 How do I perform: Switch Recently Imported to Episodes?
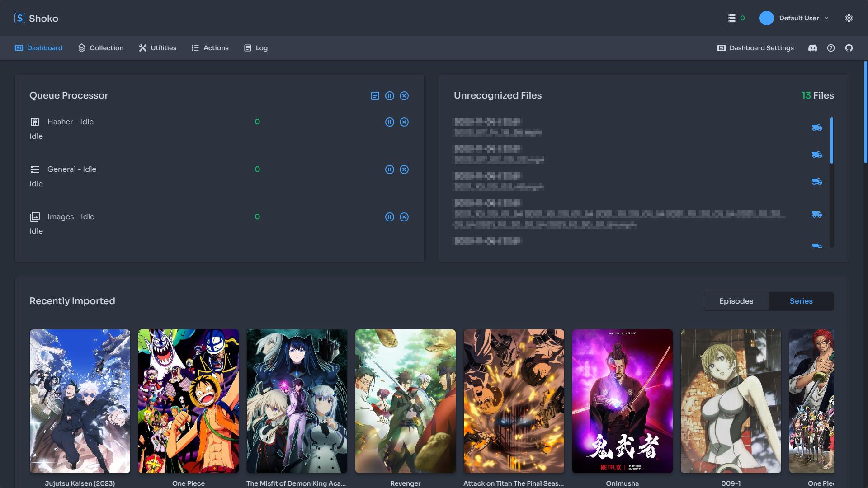pyautogui.click(x=736, y=301)
